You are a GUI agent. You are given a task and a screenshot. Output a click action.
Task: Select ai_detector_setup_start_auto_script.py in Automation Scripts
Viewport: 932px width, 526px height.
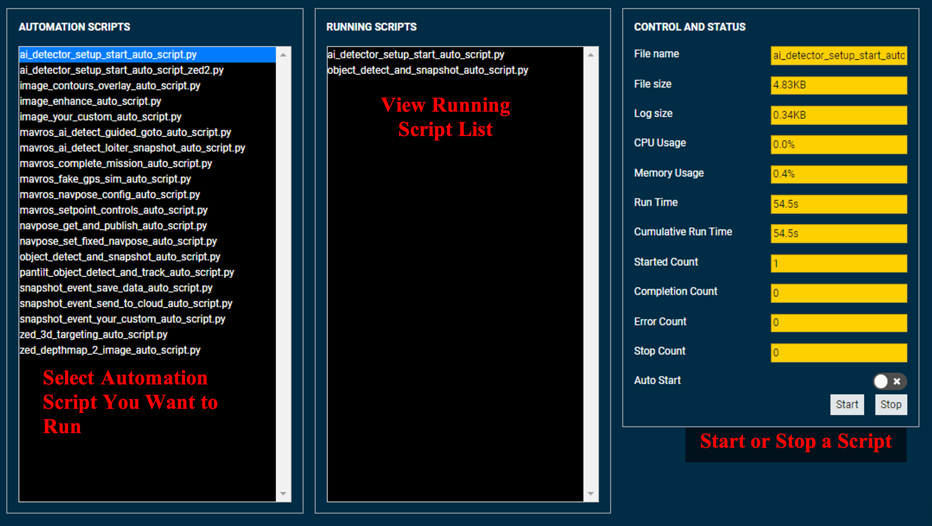tap(147, 55)
